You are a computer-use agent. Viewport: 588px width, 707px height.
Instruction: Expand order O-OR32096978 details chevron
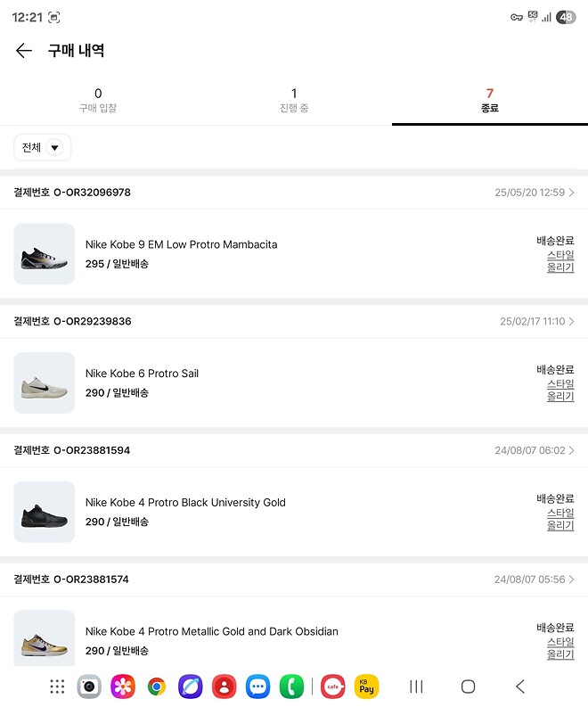[571, 193]
